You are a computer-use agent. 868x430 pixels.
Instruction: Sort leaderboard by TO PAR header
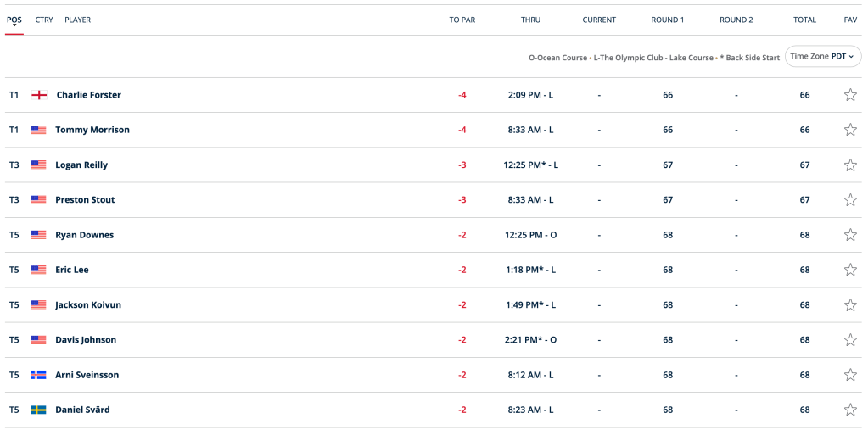[x=462, y=20]
